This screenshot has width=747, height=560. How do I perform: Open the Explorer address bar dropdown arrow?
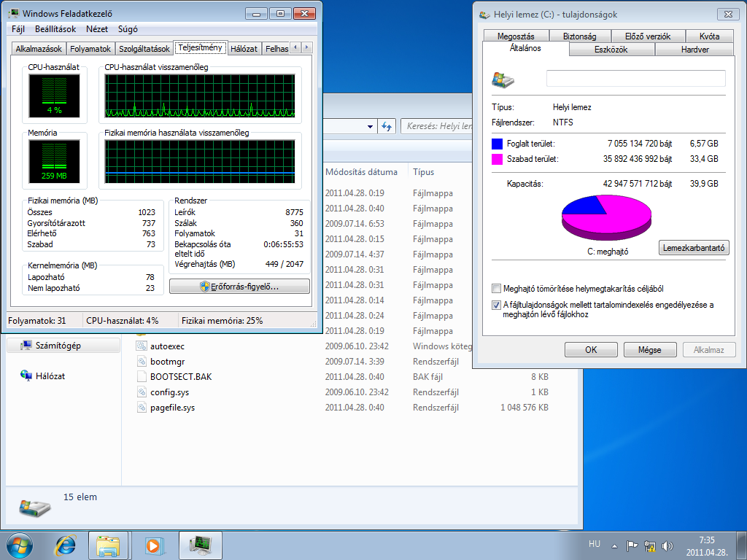(x=370, y=127)
